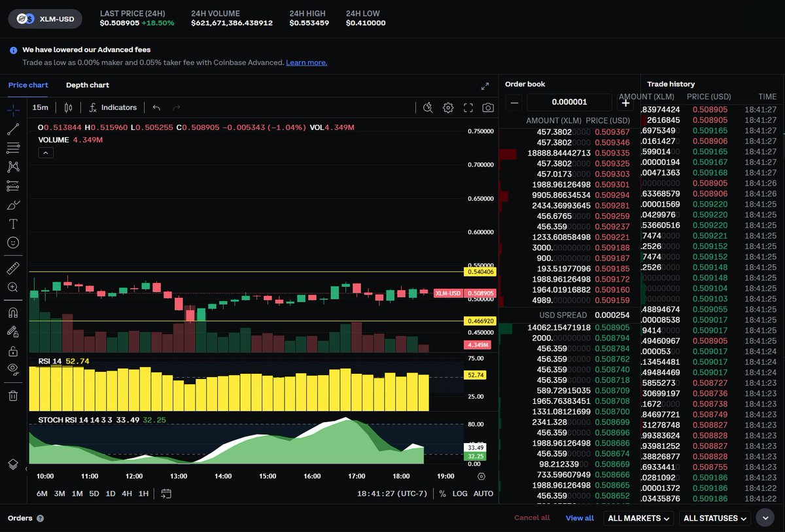785x532 pixels.
Task: Decrease order book aggregation with minus button
Action: pyautogui.click(x=514, y=103)
